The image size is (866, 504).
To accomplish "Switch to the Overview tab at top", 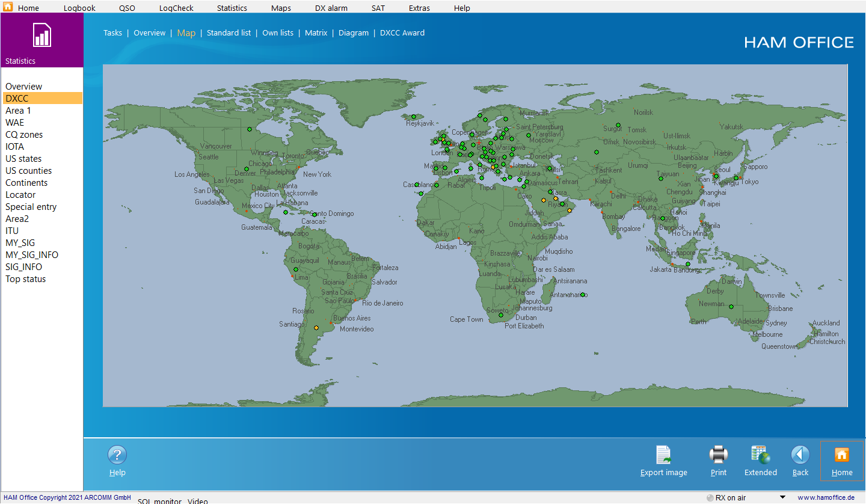I will point(149,33).
